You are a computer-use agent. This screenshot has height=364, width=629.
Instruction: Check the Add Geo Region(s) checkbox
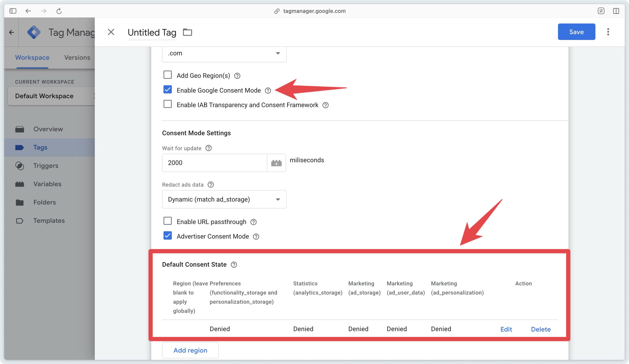[167, 75]
